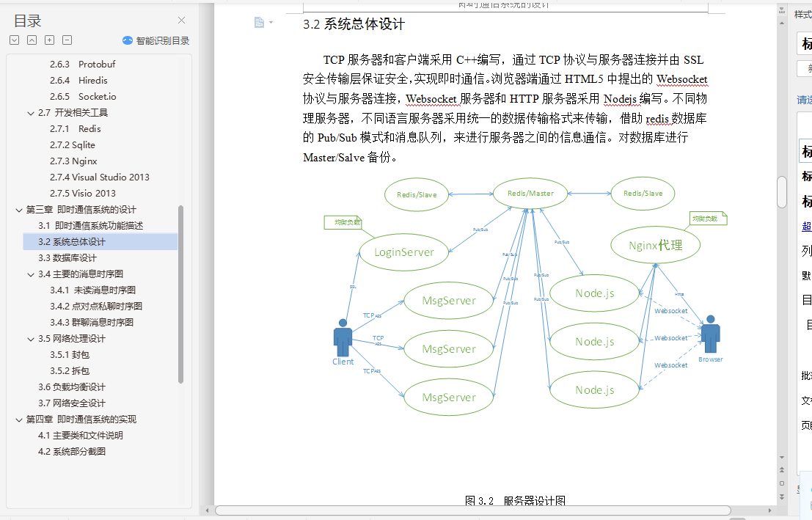Click the 3.2 系统总体设计 heading in the document

[x=354, y=24]
